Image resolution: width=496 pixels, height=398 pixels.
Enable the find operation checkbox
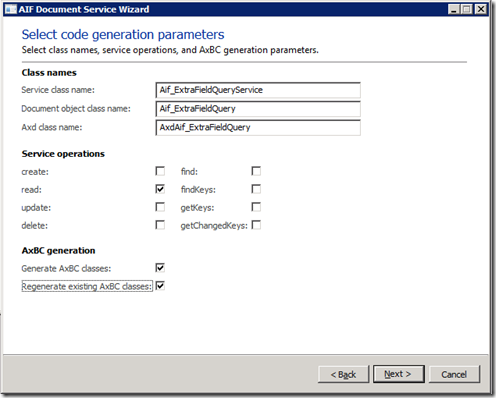[256, 171]
